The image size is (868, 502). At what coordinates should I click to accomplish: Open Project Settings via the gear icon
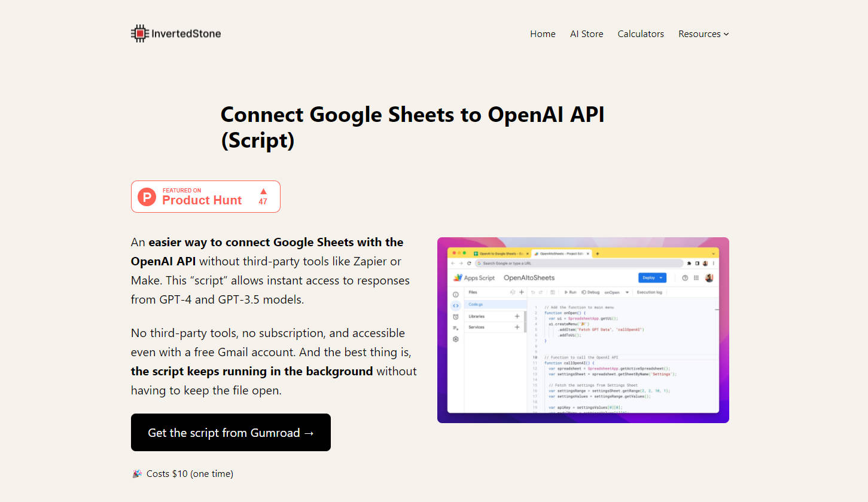coord(456,339)
